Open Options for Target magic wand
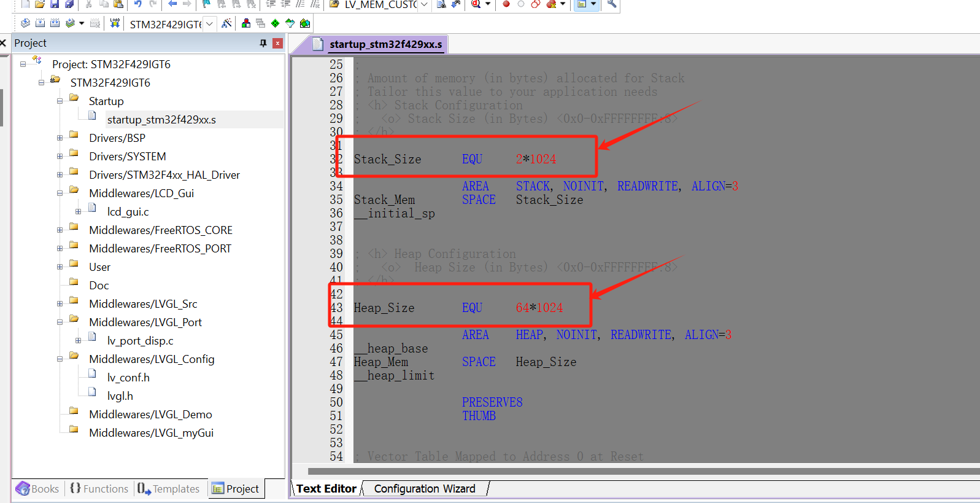The width and height of the screenshot is (980, 503). pos(226,23)
